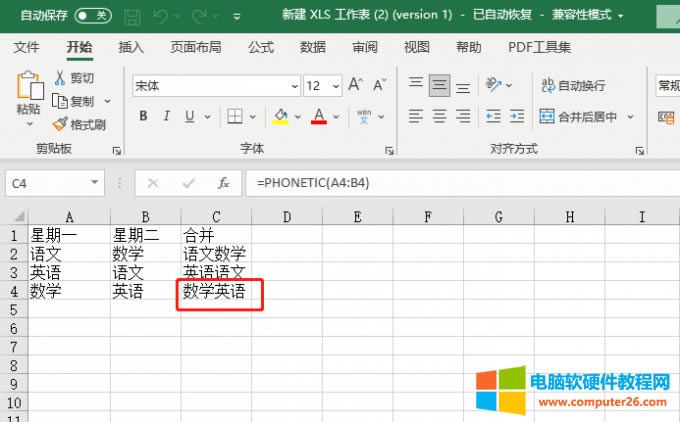Image resolution: width=680 pixels, height=422 pixels.
Task: Click the align right icon
Action: pos(463,116)
